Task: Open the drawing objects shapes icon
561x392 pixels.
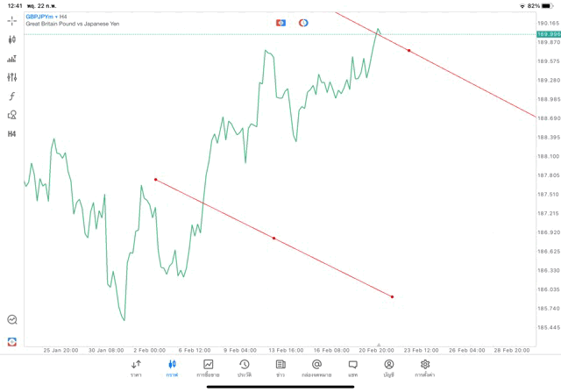Action: coord(12,115)
